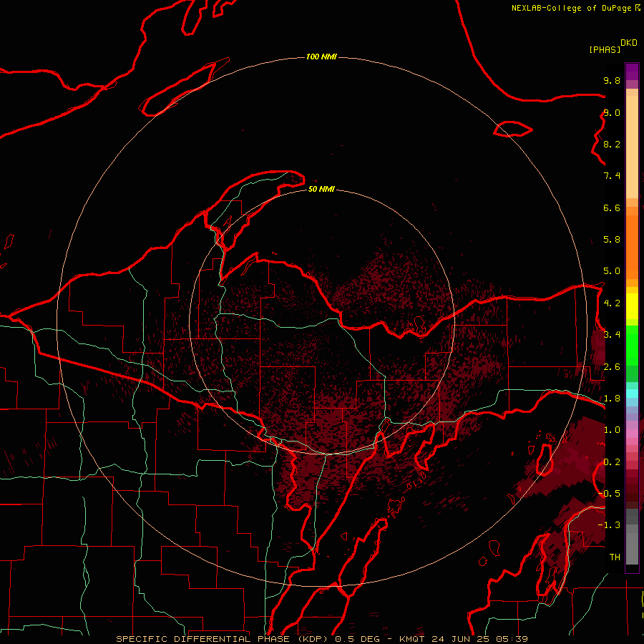Click the 4.2 legend value
The image size is (644, 644).
point(612,303)
